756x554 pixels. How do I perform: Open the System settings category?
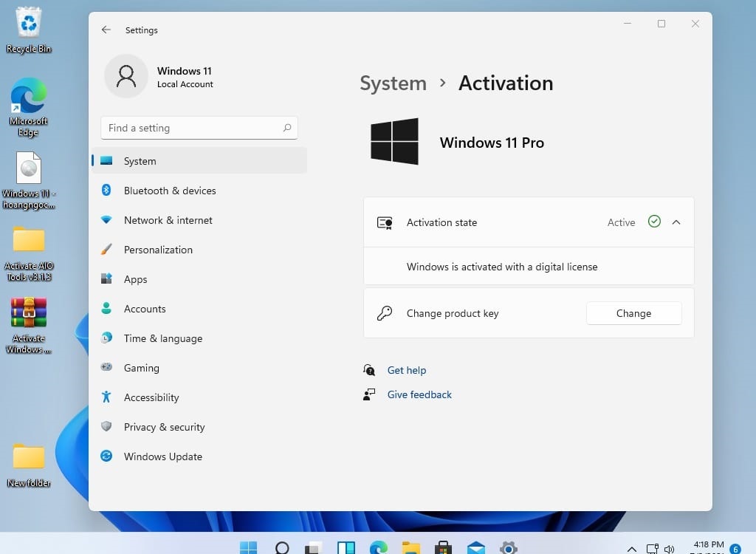pyautogui.click(x=199, y=161)
